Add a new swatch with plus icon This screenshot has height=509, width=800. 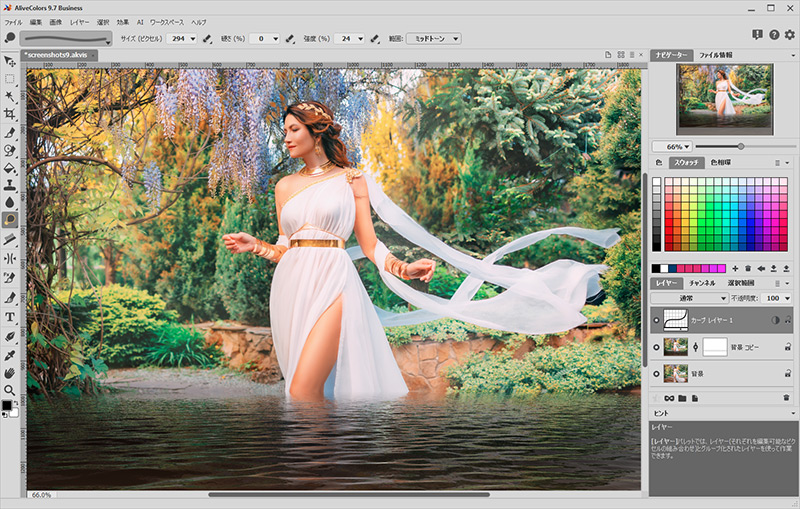735,268
